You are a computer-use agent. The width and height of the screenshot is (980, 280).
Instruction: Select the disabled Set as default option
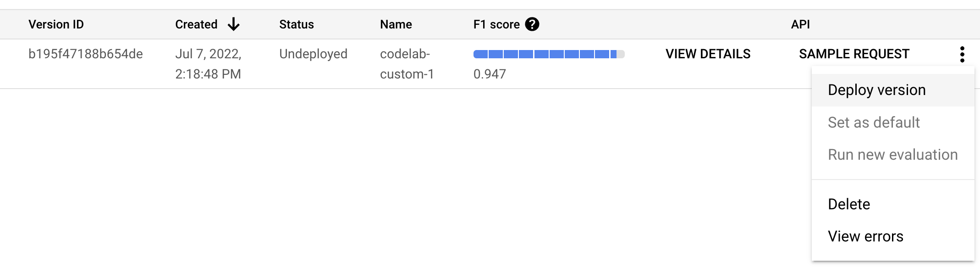pyautogui.click(x=874, y=123)
